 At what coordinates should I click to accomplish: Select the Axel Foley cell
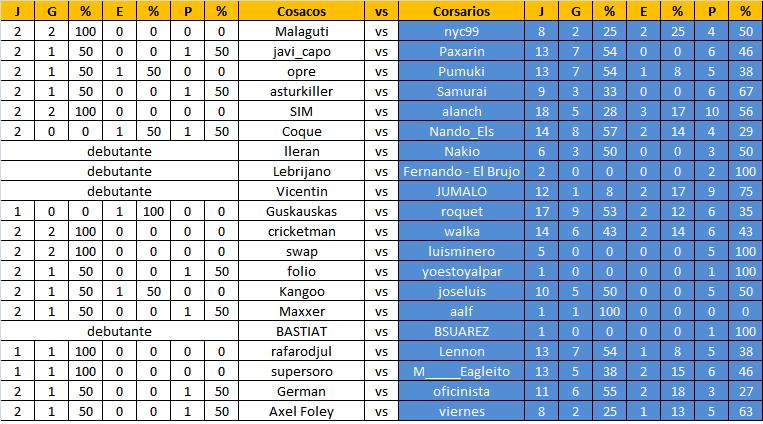301,411
